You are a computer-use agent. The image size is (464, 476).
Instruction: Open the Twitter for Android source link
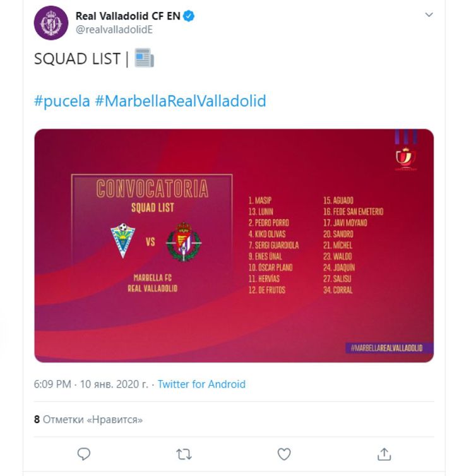click(x=201, y=384)
